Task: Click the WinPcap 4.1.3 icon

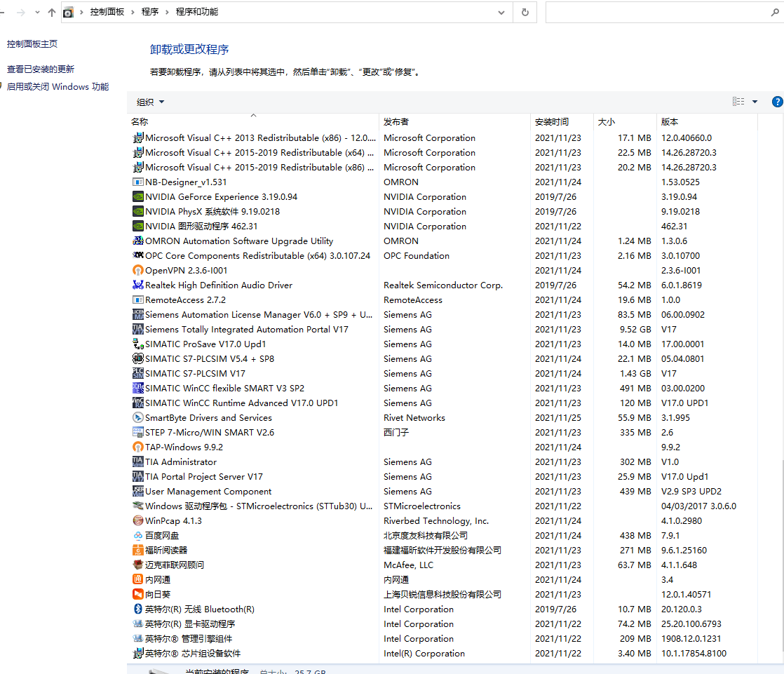Action: coord(138,521)
